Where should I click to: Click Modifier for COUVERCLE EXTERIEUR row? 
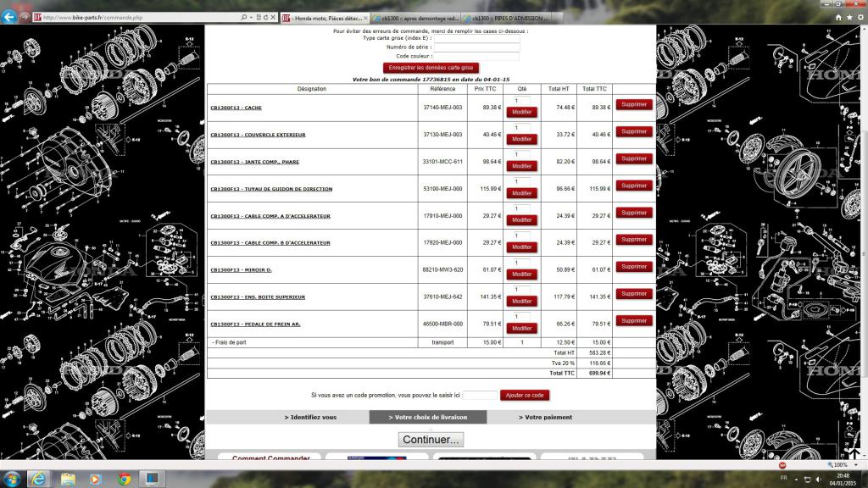click(x=521, y=140)
